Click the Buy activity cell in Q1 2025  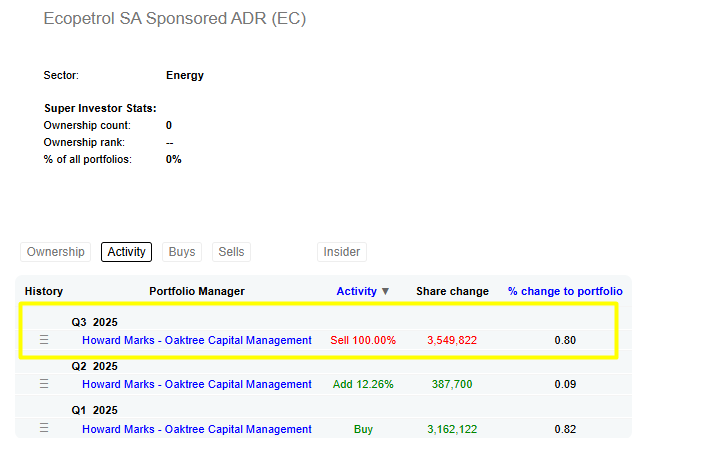pyautogui.click(x=363, y=429)
